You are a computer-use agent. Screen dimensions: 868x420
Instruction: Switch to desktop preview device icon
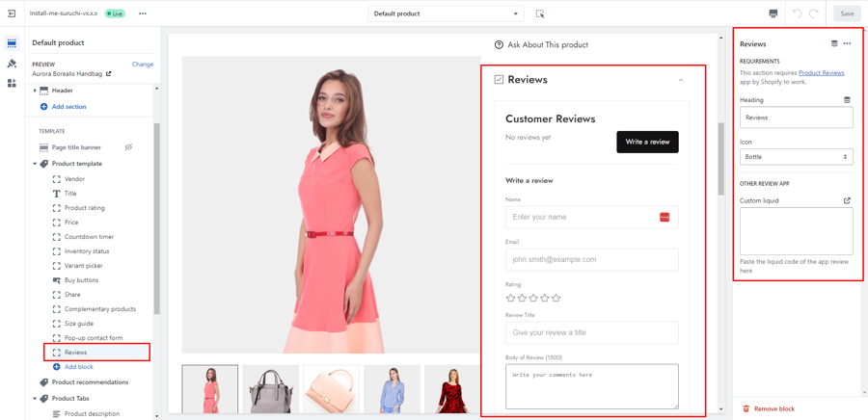click(x=773, y=13)
